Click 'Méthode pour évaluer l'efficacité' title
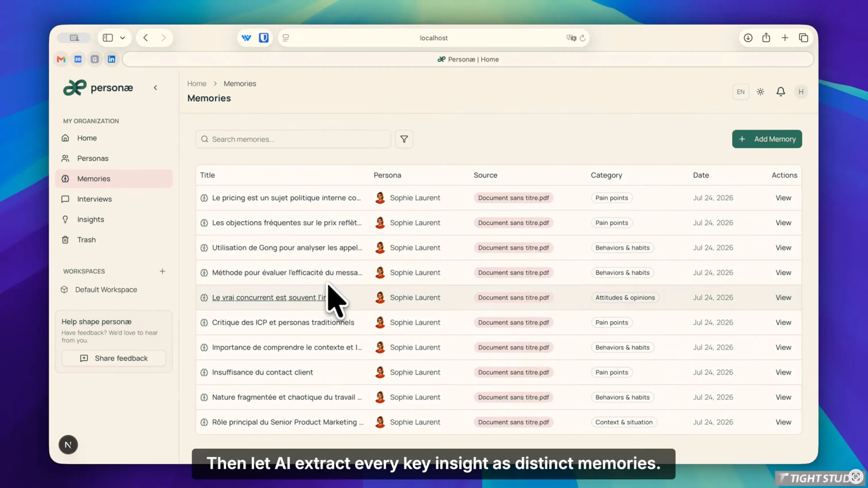 287,273
